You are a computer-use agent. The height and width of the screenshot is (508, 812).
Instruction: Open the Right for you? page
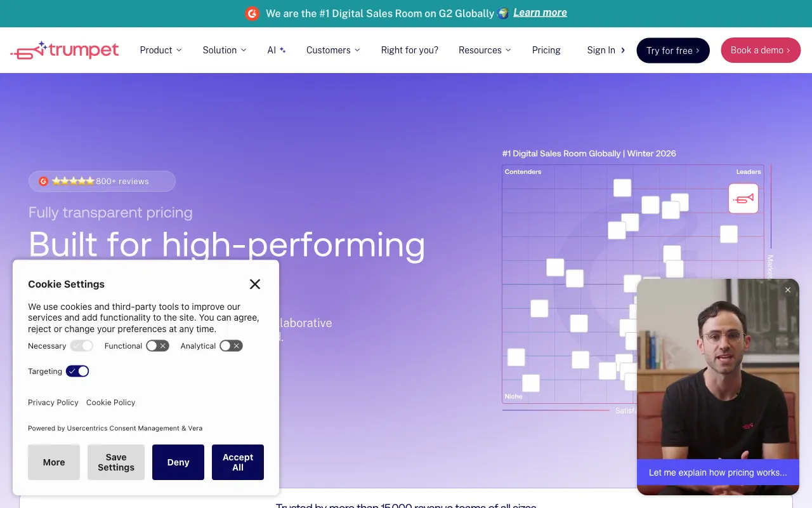coord(410,50)
